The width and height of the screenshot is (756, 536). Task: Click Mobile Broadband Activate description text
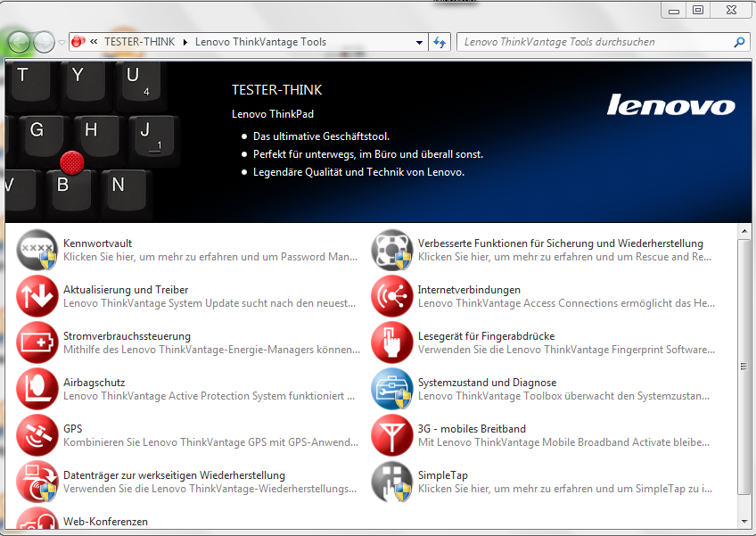(x=563, y=442)
